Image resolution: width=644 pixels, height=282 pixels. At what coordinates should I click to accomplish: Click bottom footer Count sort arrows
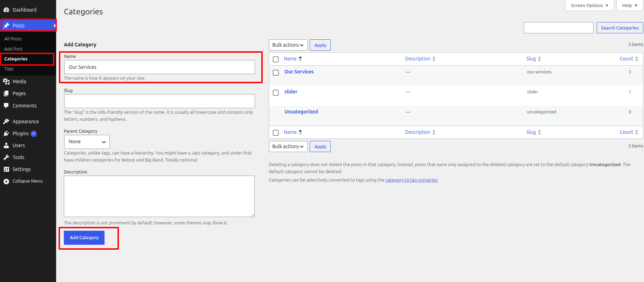(x=637, y=132)
